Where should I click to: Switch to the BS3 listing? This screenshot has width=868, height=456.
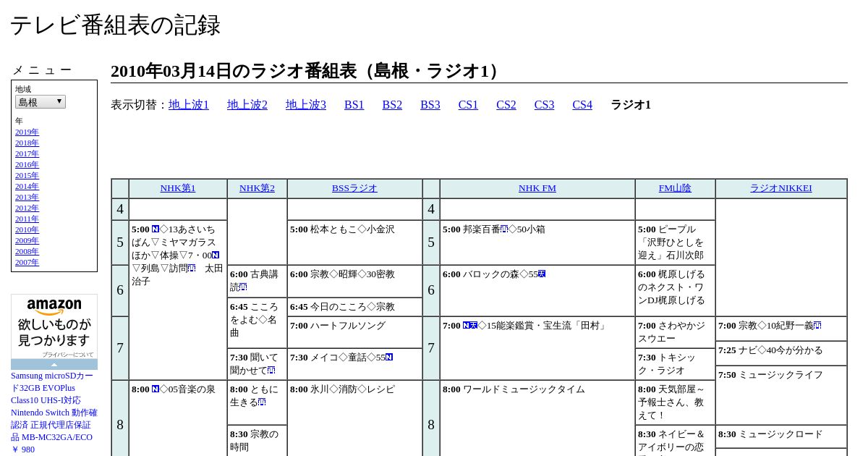tap(430, 105)
